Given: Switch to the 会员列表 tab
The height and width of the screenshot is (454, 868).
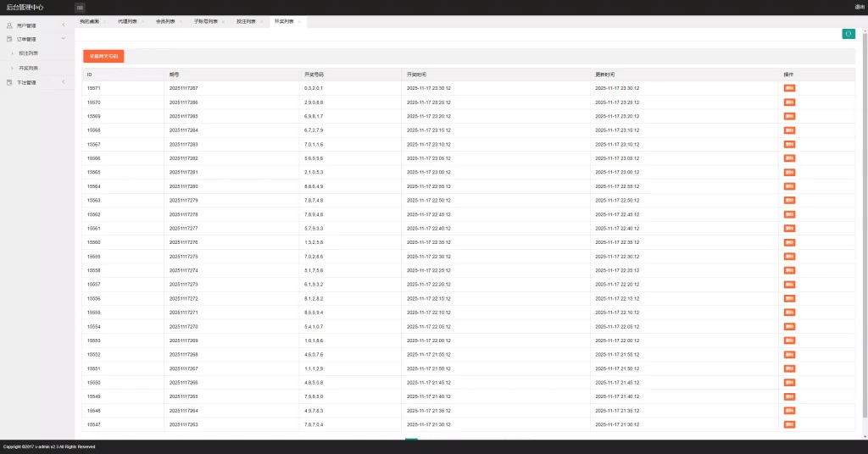Looking at the screenshot, I should [x=165, y=21].
